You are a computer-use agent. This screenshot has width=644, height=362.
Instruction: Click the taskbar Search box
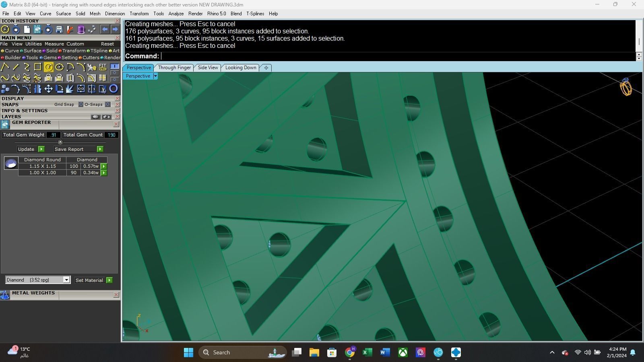click(242, 352)
